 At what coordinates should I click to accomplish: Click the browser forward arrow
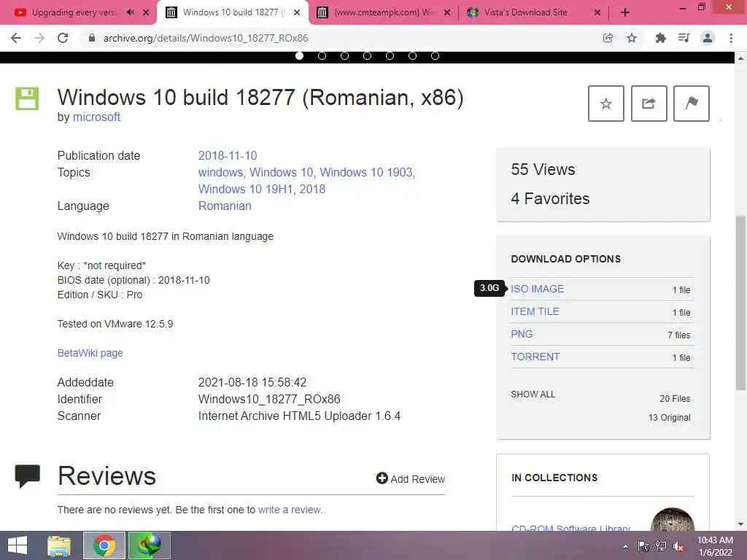(39, 38)
